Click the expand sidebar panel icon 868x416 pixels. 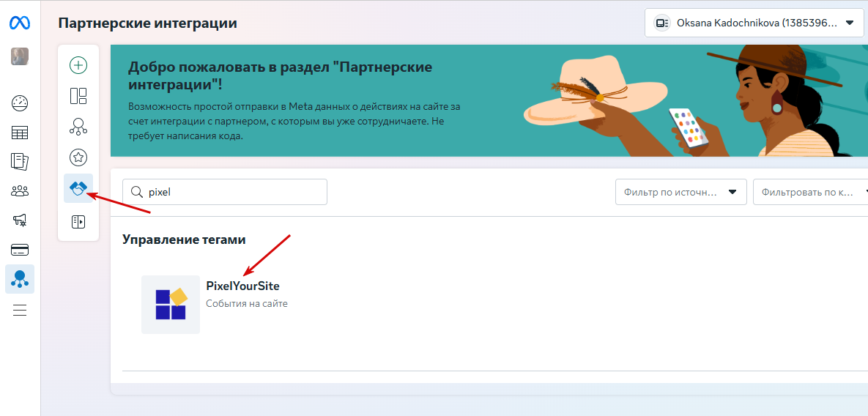click(x=78, y=222)
